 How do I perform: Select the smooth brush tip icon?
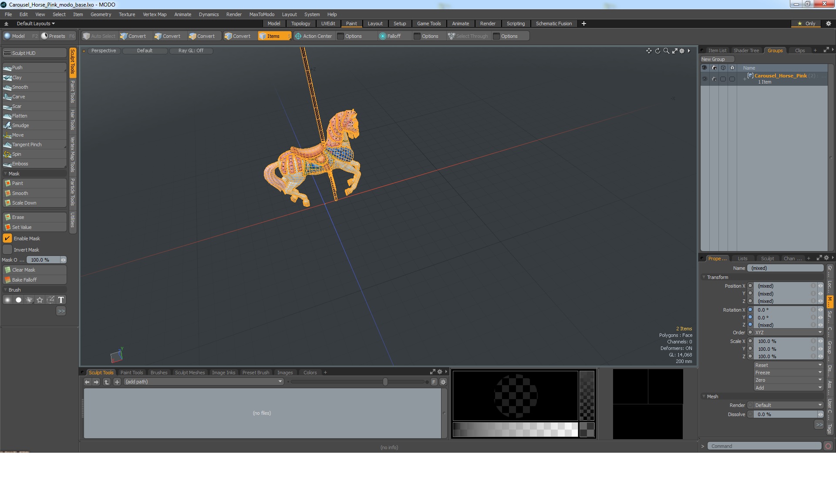point(7,300)
